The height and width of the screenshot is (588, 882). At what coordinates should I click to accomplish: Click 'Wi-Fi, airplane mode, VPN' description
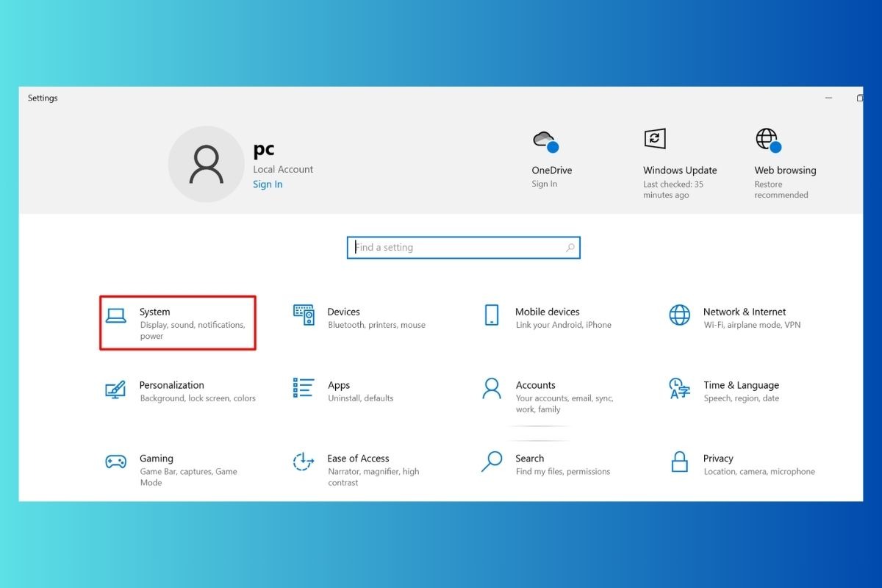(x=752, y=325)
